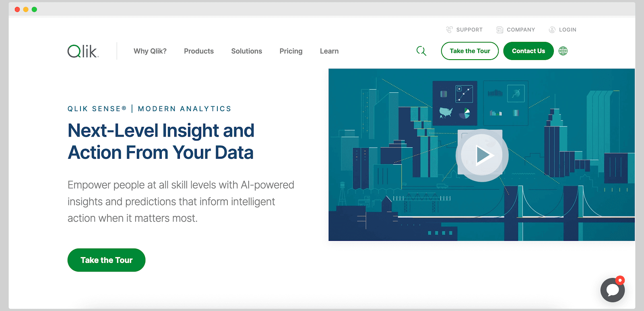Click the Support phone icon

(449, 30)
